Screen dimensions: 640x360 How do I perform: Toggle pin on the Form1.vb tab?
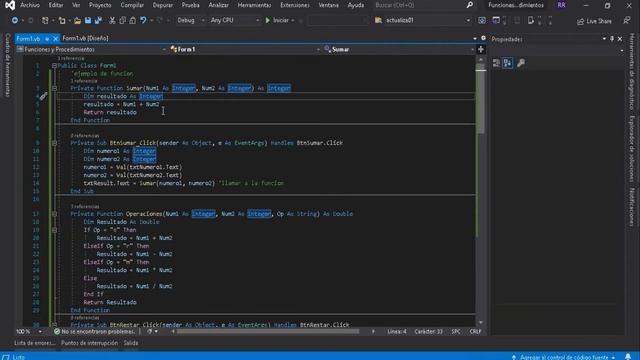tap(47, 38)
